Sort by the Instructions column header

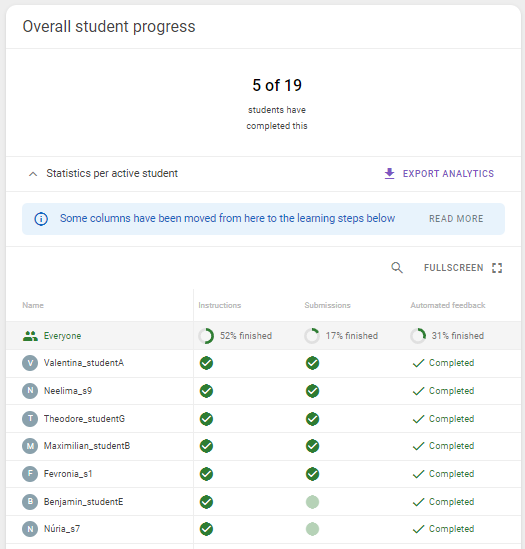(x=220, y=305)
